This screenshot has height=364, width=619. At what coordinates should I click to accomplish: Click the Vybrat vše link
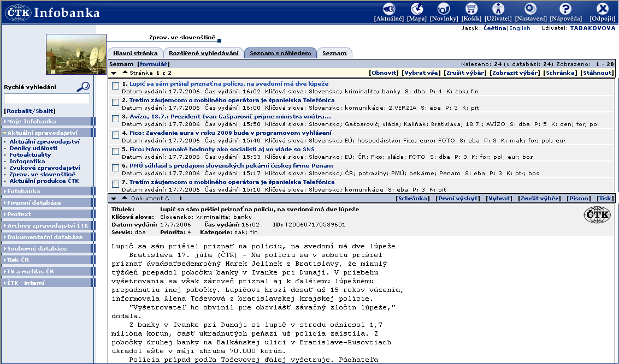(x=421, y=73)
